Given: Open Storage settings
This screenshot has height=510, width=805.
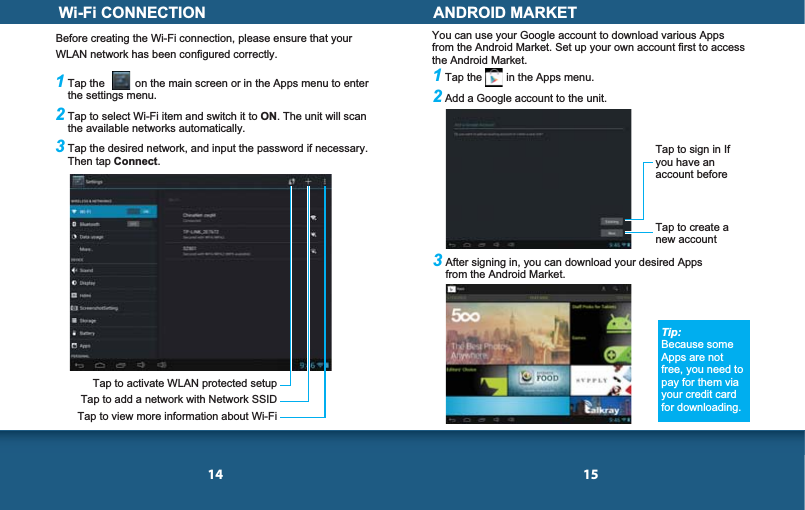Looking at the screenshot, I should (x=113, y=320).
